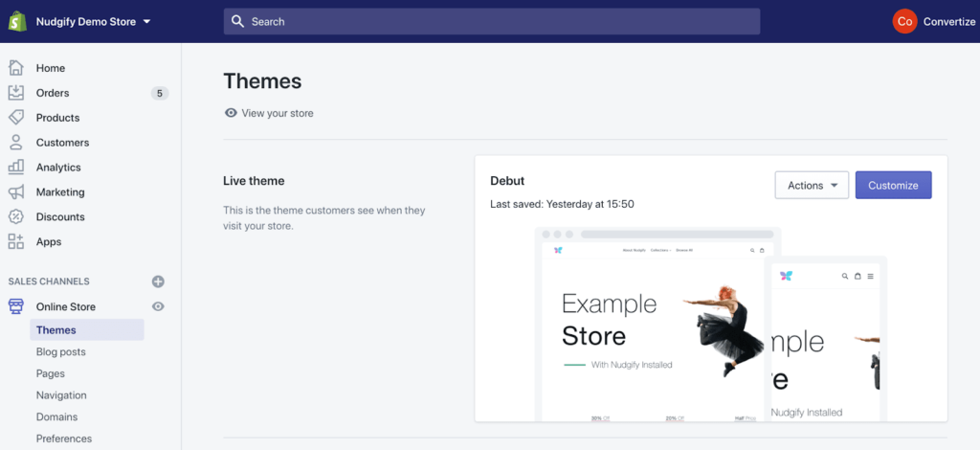This screenshot has height=450, width=980.
Task: Open the Actions dropdown for Debut
Action: [x=811, y=186]
